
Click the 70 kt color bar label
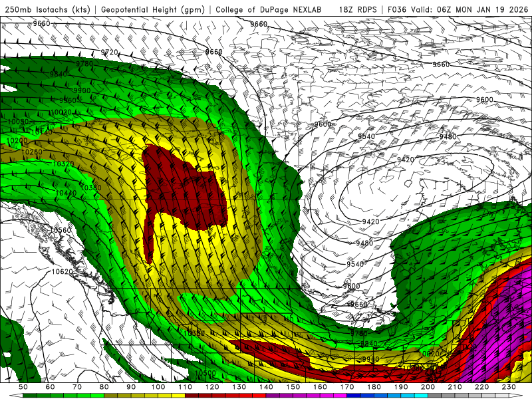(x=77, y=387)
